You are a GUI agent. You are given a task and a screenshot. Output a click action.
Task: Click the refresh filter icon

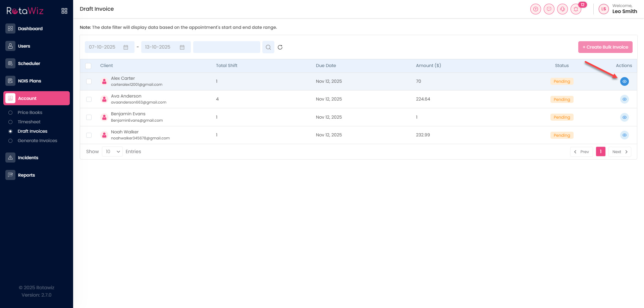coord(280,47)
